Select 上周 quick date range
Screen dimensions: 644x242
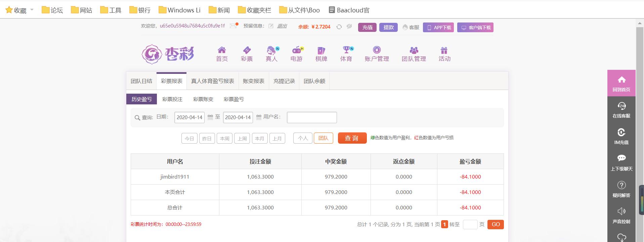(242, 138)
